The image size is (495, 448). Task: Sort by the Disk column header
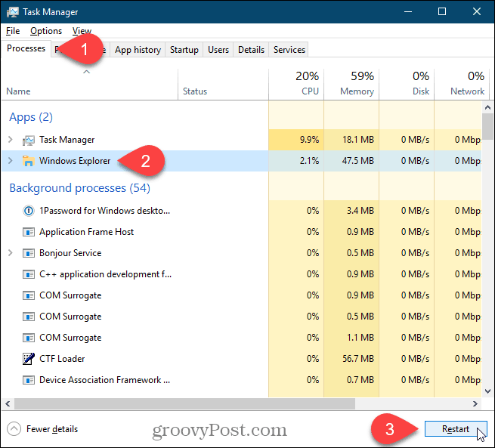(x=407, y=84)
